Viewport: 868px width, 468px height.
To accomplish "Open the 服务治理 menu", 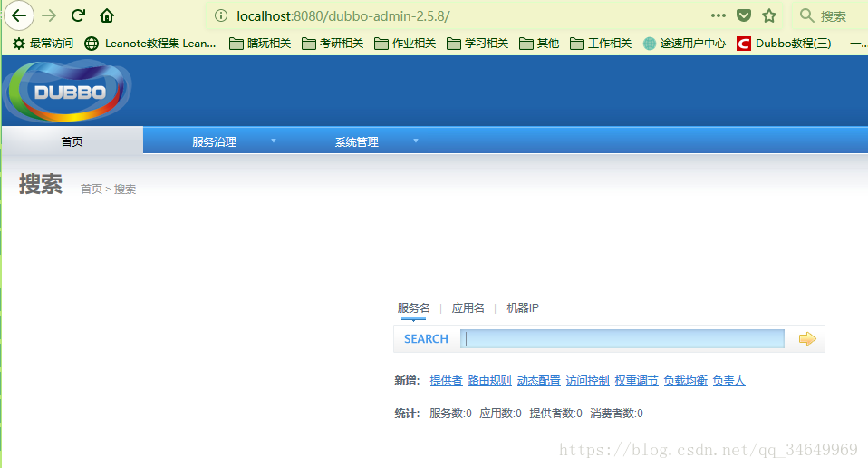I will (214, 141).
